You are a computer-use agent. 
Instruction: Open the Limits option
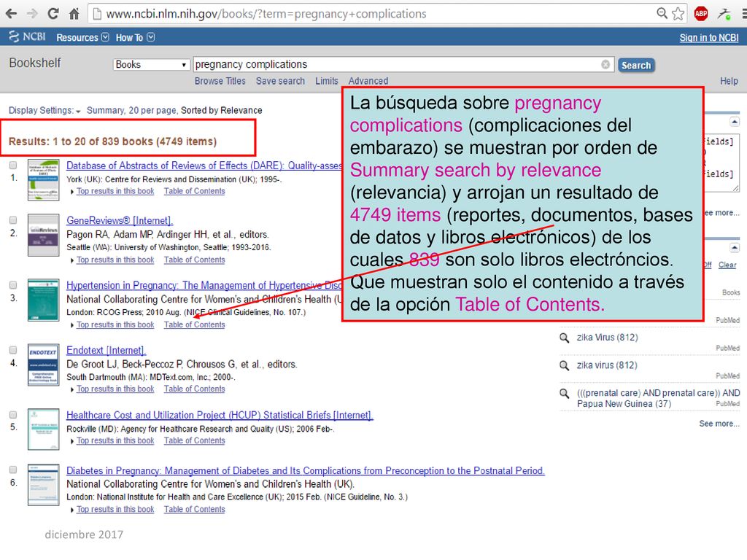tap(326, 81)
